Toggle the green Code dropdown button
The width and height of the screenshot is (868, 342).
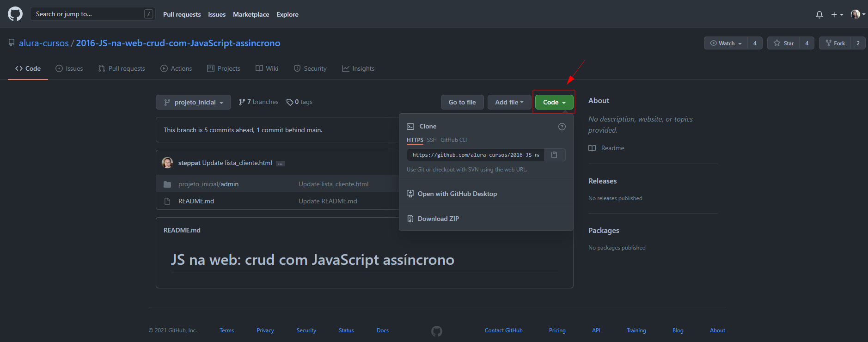coord(554,102)
